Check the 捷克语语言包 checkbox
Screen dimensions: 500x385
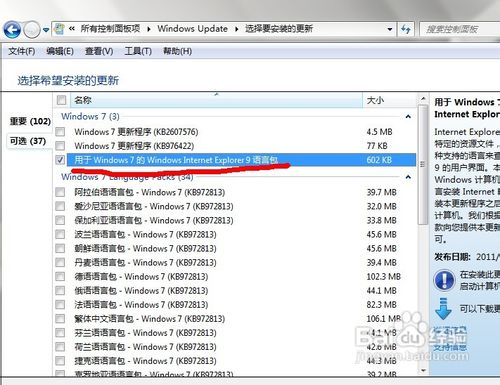pos(60,361)
